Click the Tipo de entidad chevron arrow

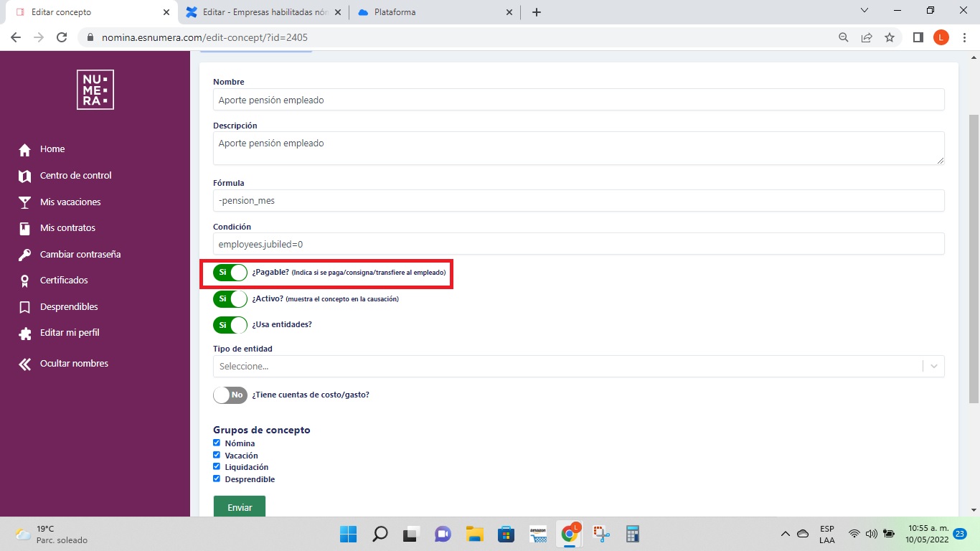point(934,366)
